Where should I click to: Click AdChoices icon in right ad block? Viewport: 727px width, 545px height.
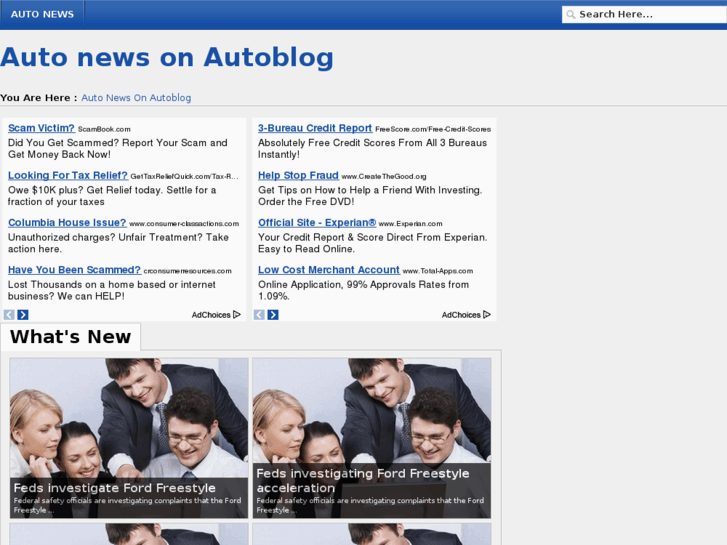click(487, 314)
